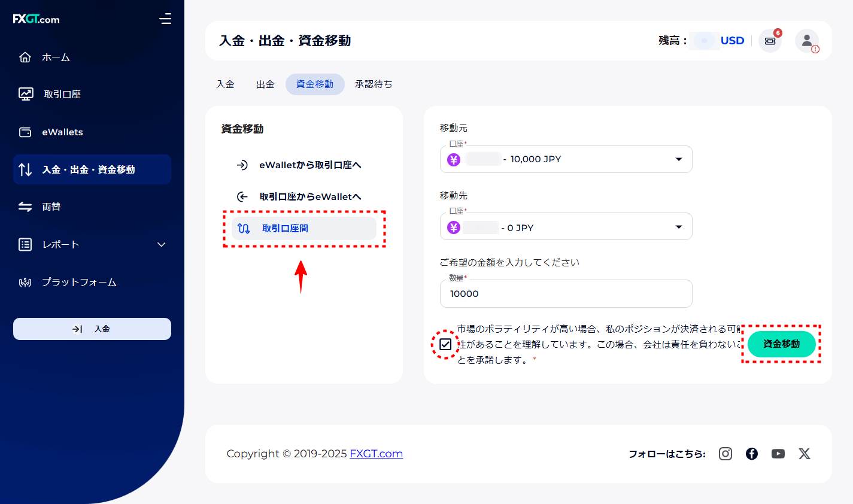Open 両替 in the sidebar
Screen dimensions: 853x504
pyautogui.click(x=51, y=207)
